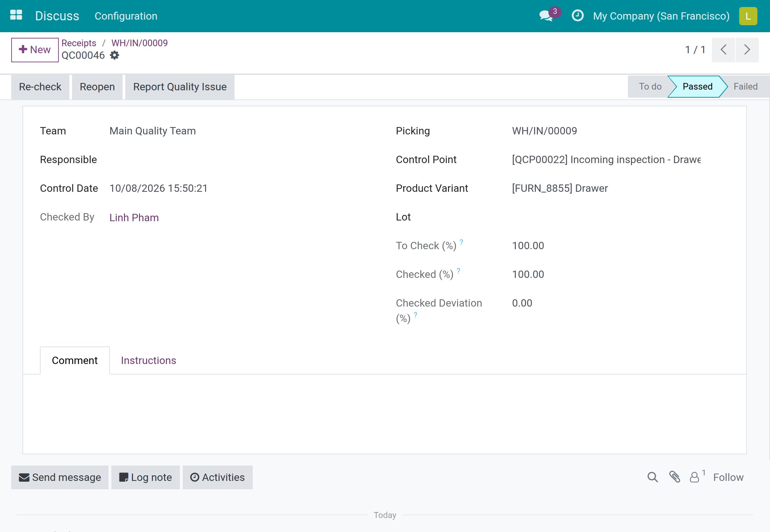Switch to the Instructions tab
The width and height of the screenshot is (770, 532).
(148, 360)
